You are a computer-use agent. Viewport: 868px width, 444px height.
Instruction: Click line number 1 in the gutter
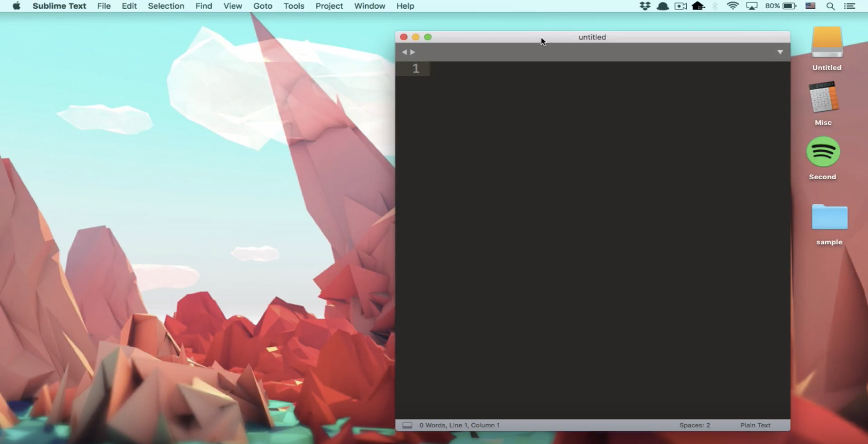(416, 69)
